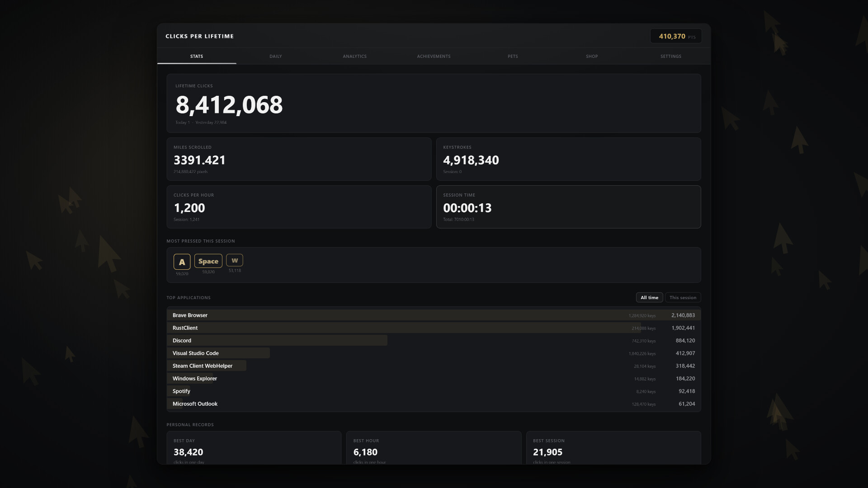Screen dimensions: 868x488
Task: Open the Daily tab
Action: 276,56
